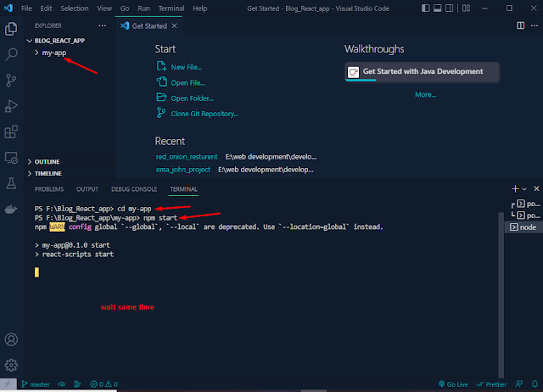Open notifications bell in status bar
543x392 pixels.
pyautogui.click(x=535, y=384)
